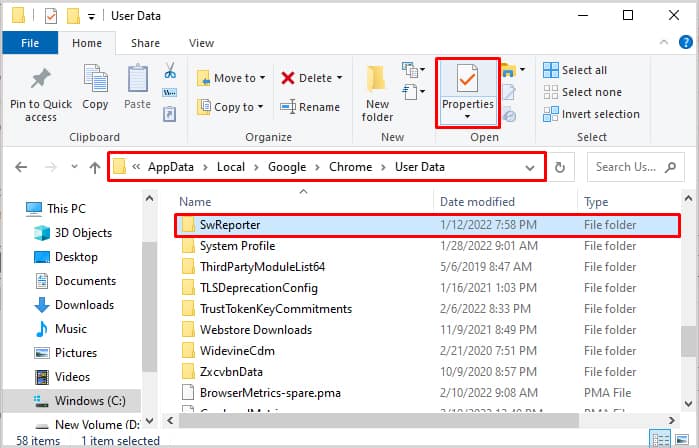Select Videos in navigation pane
This screenshot has height=448, width=699.
pyautogui.click(x=62, y=377)
